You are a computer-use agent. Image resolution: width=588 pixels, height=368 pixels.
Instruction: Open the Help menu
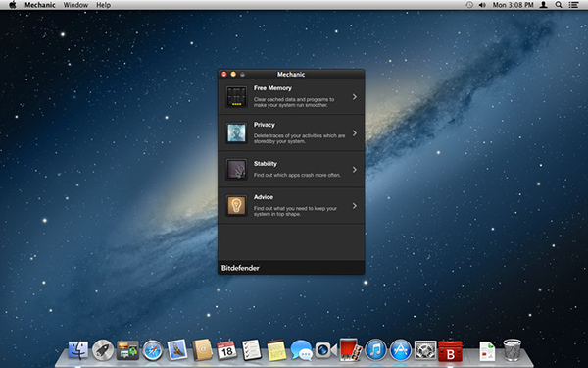pyautogui.click(x=104, y=5)
